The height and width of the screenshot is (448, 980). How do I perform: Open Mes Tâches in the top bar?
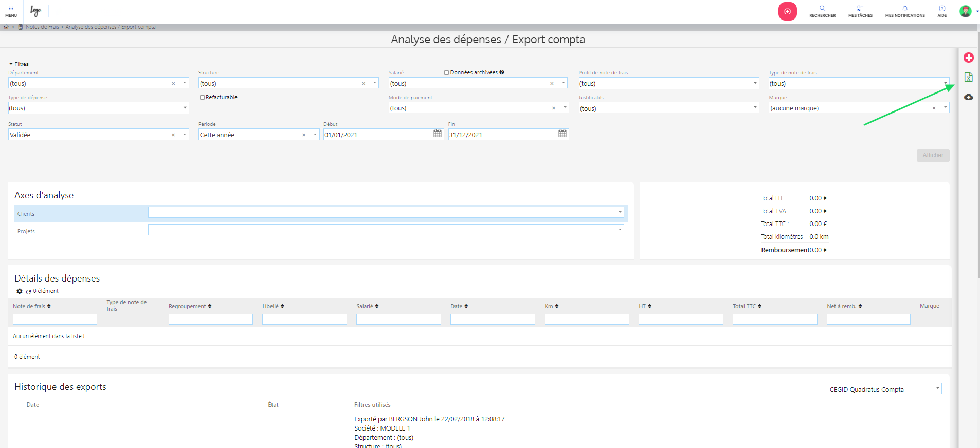pyautogui.click(x=860, y=11)
